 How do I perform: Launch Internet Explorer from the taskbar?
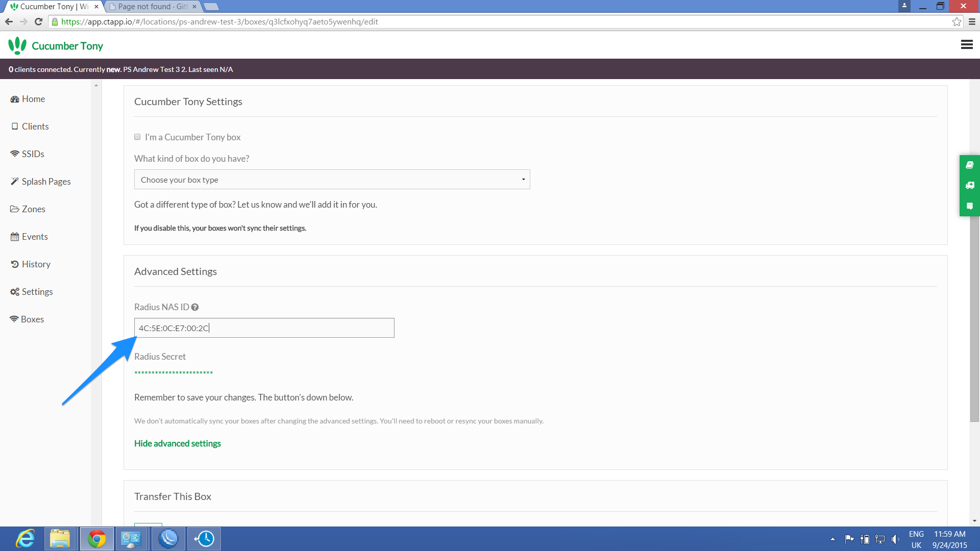coord(26,539)
